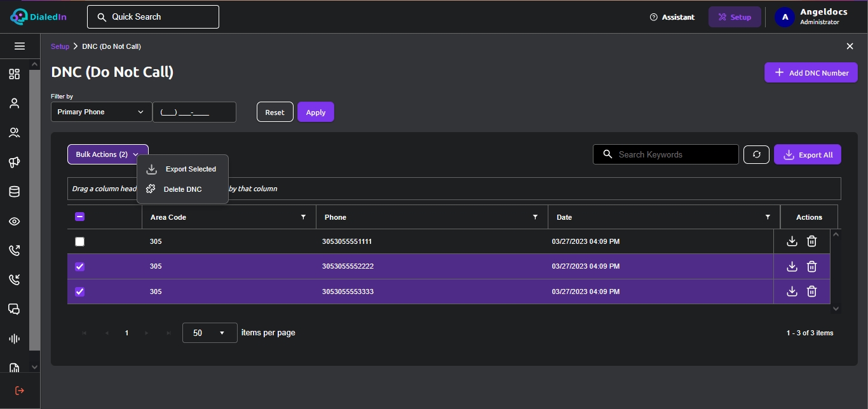The image size is (868, 409).
Task: Choose Export Selected from bulk menu
Action: [x=182, y=169]
